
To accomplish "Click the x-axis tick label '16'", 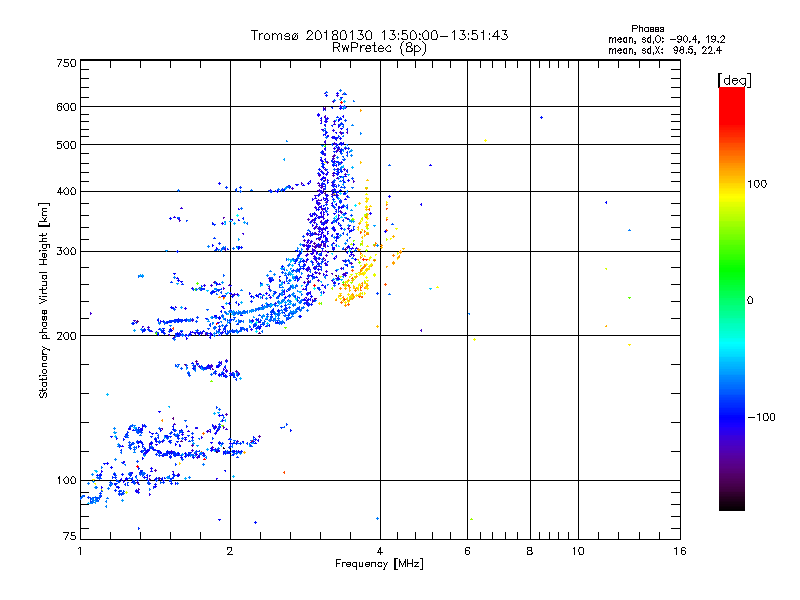I will click(680, 551).
